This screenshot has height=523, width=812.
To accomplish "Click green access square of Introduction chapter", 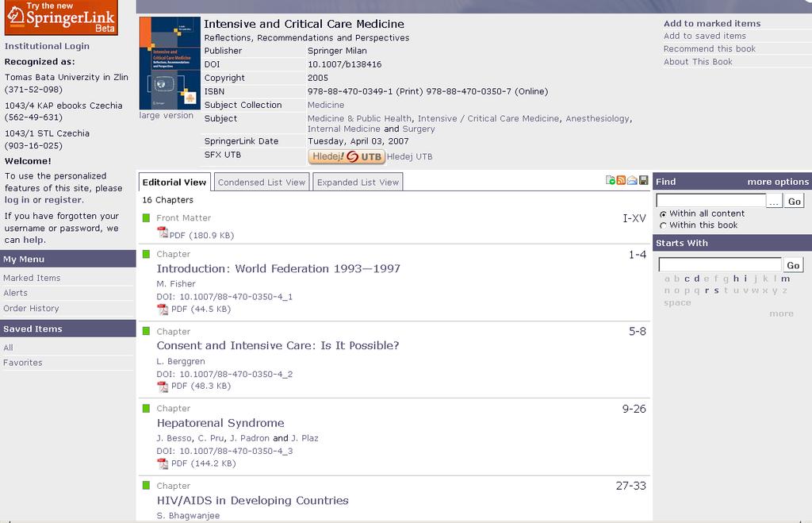I will (x=146, y=254).
